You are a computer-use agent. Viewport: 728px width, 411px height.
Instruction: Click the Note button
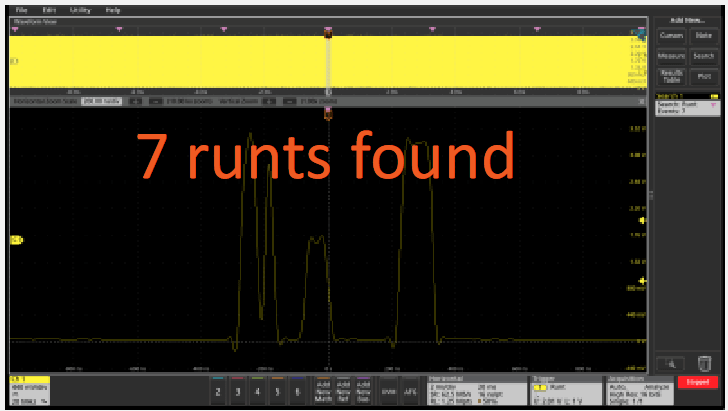(x=704, y=36)
